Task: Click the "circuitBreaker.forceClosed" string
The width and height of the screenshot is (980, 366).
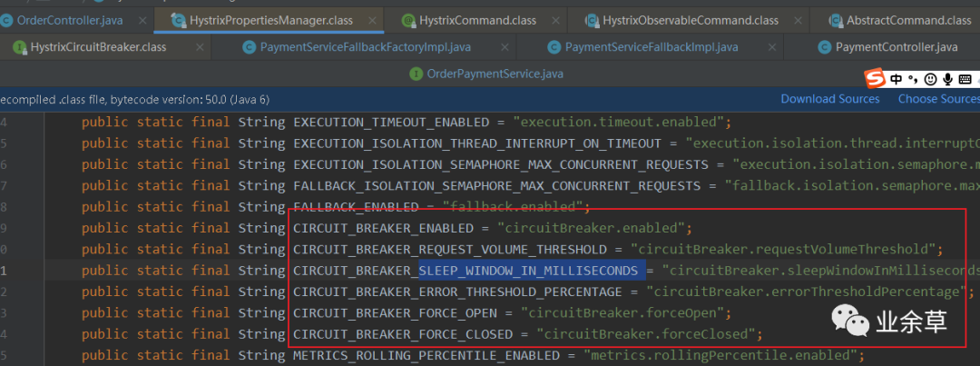Action: [x=646, y=335]
